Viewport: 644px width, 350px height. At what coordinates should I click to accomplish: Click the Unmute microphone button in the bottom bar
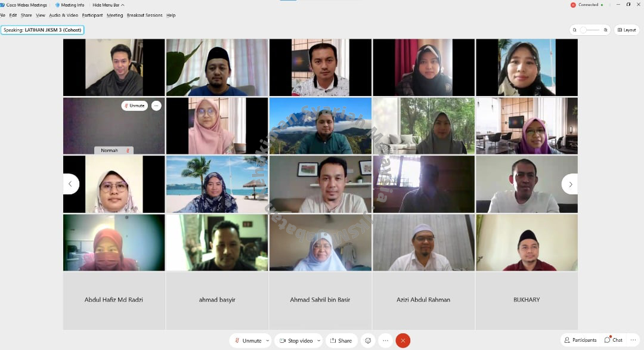tap(247, 340)
